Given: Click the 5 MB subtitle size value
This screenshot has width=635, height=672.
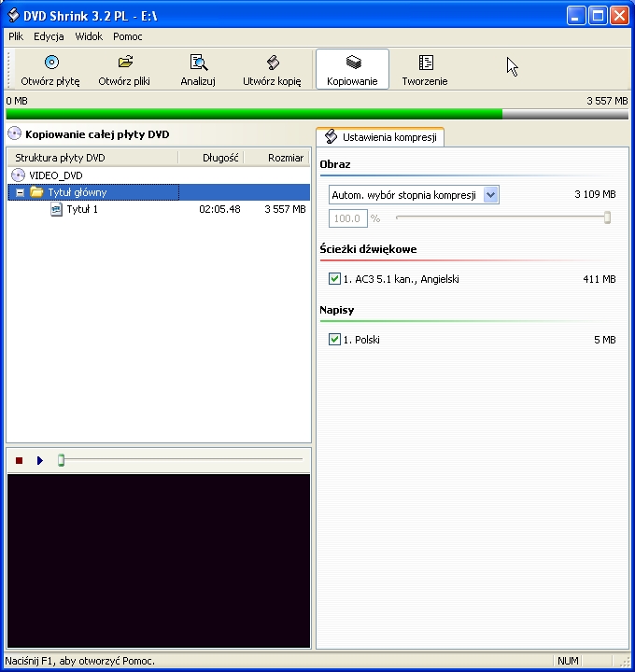Looking at the screenshot, I should [605, 340].
